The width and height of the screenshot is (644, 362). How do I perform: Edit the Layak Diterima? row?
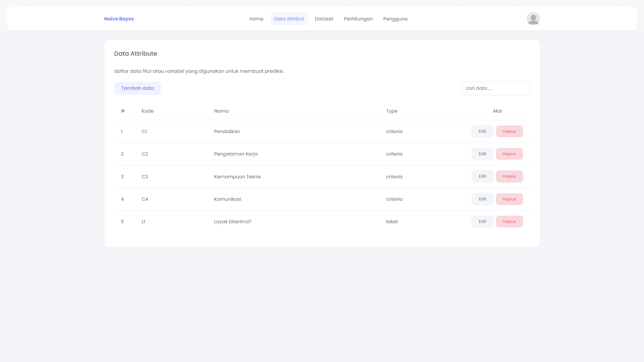482,222
